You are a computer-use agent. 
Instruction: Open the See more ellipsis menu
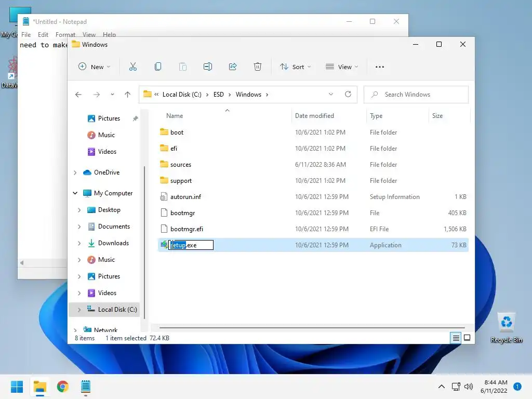coord(380,67)
